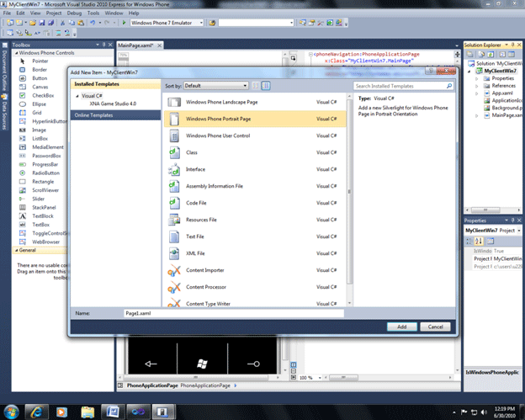Viewport: 525px width, 420px height.
Task: Click the Add button in dialog
Action: (x=402, y=327)
